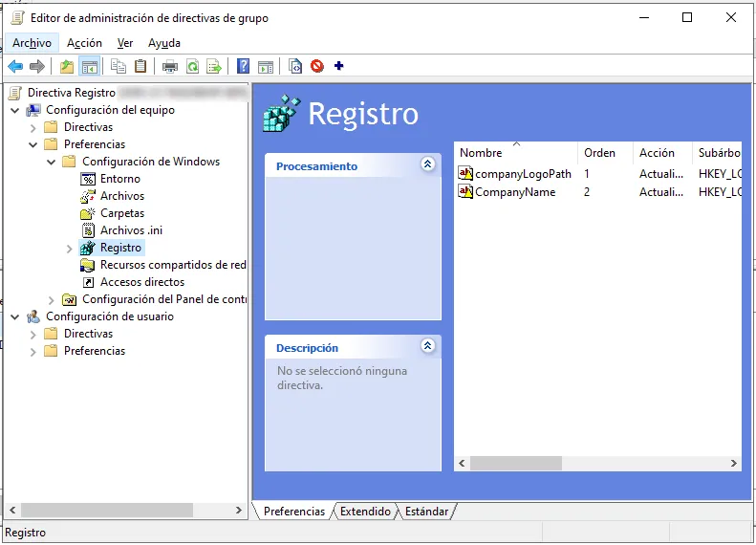Sort by the Subárbol column header
The image size is (756, 545).
717,152
